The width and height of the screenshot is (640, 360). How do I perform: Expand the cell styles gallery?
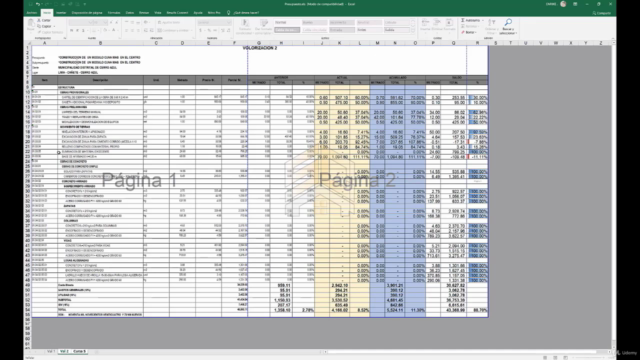pos(413,31)
